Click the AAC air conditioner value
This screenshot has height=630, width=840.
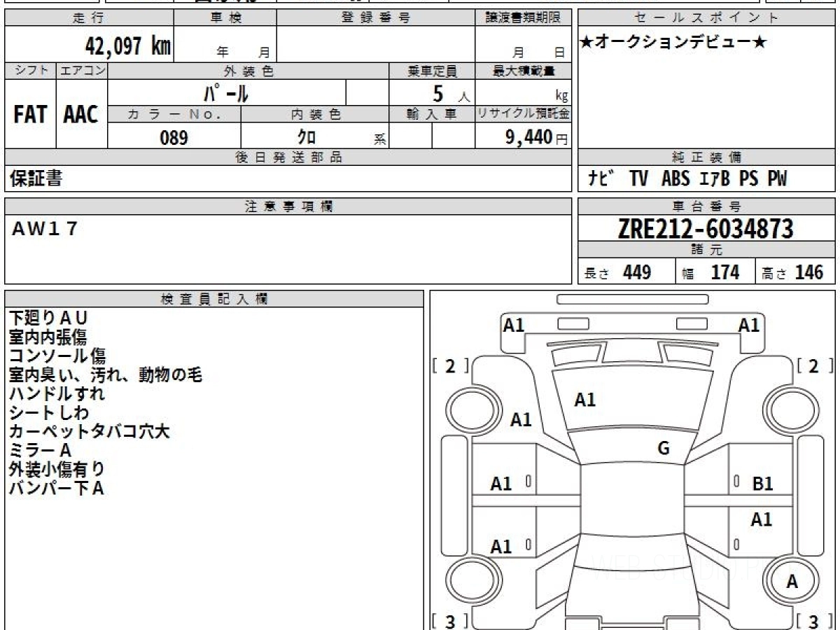pos(81,115)
